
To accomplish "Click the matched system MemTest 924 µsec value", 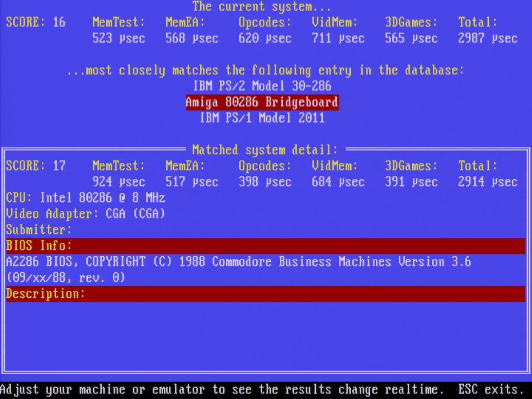I will coord(118,182).
